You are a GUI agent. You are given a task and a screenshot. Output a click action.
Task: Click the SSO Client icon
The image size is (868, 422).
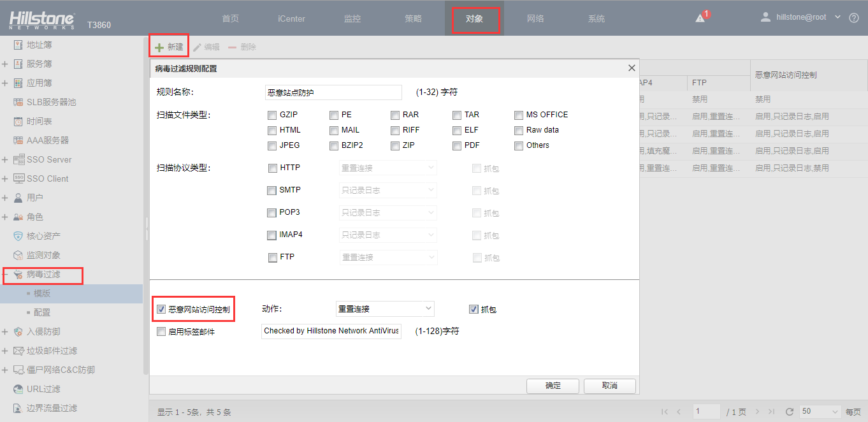(18, 178)
